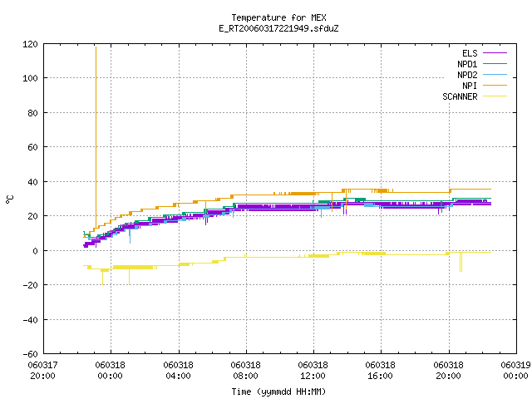Viewport: 532px width, 399px height.
Task: Click the 'Time (yymmdd HH:MM)' axis title
Action: 278,392
